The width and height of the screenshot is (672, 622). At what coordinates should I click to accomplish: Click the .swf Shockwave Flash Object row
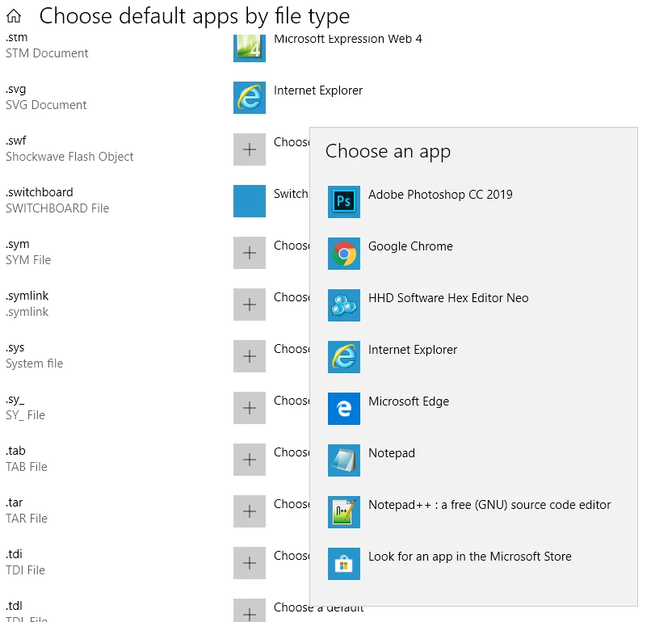pos(69,149)
